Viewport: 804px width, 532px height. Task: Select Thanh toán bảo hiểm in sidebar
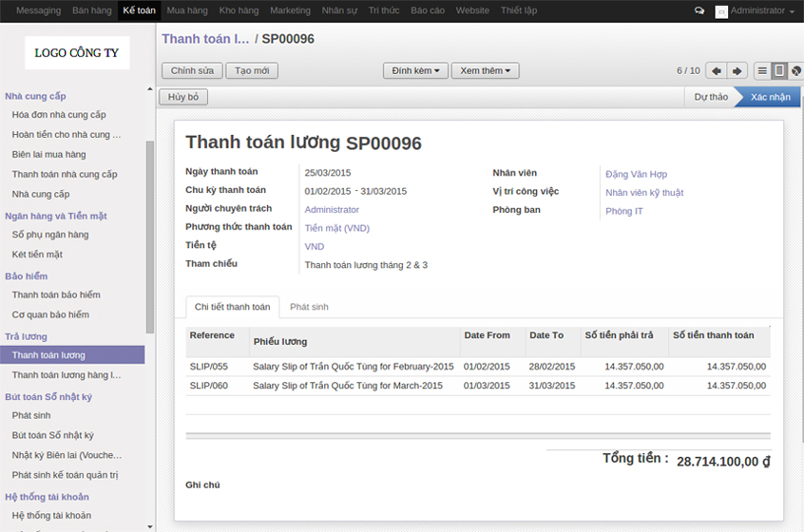tap(56, 294)
